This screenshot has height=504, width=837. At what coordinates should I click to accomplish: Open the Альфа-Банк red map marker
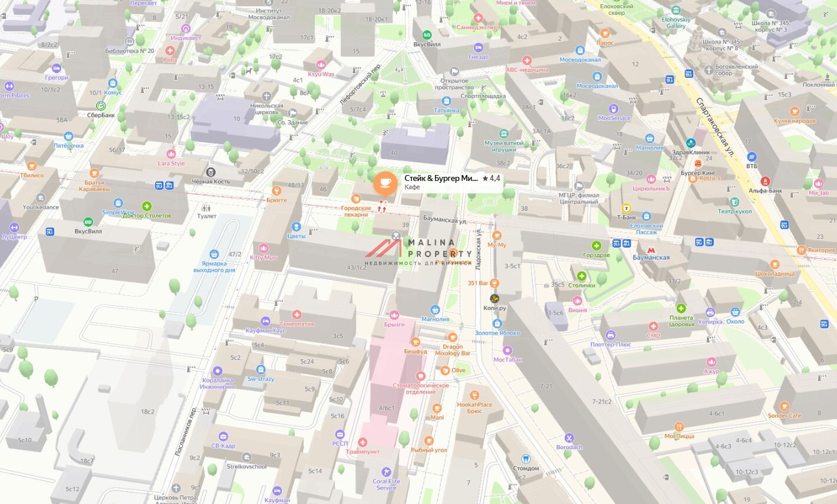click(x=765, y=182)
